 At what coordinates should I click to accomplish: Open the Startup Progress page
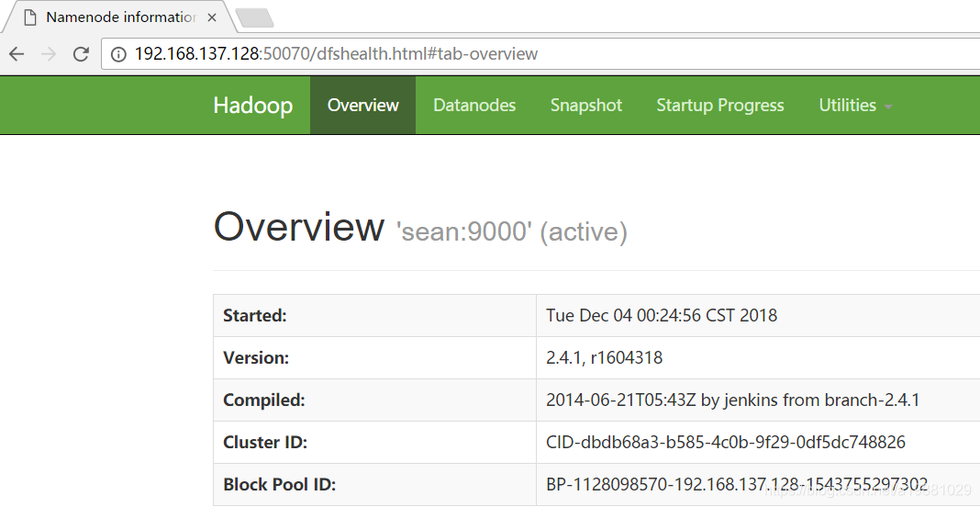click(720, 105)
